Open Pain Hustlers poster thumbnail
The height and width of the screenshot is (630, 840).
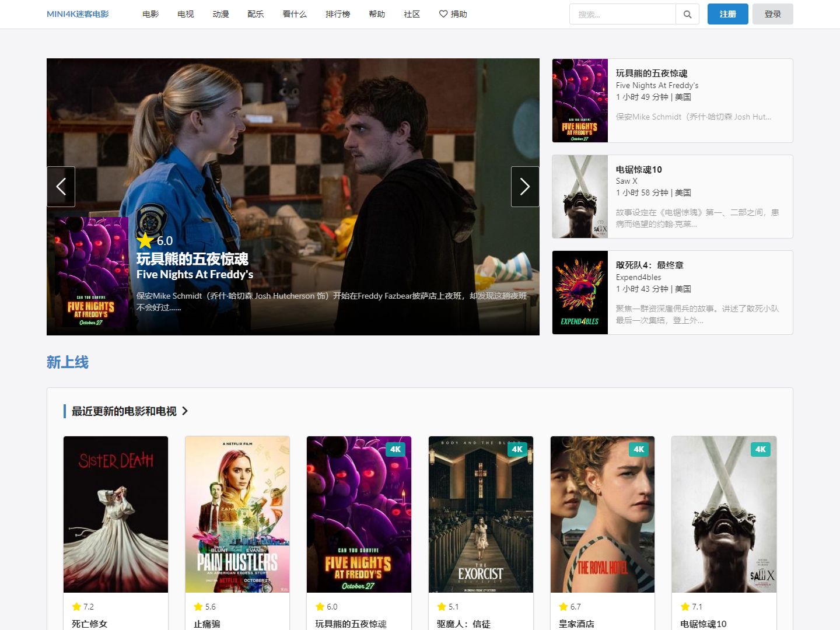pyautogui.click(x=237, y=514)
